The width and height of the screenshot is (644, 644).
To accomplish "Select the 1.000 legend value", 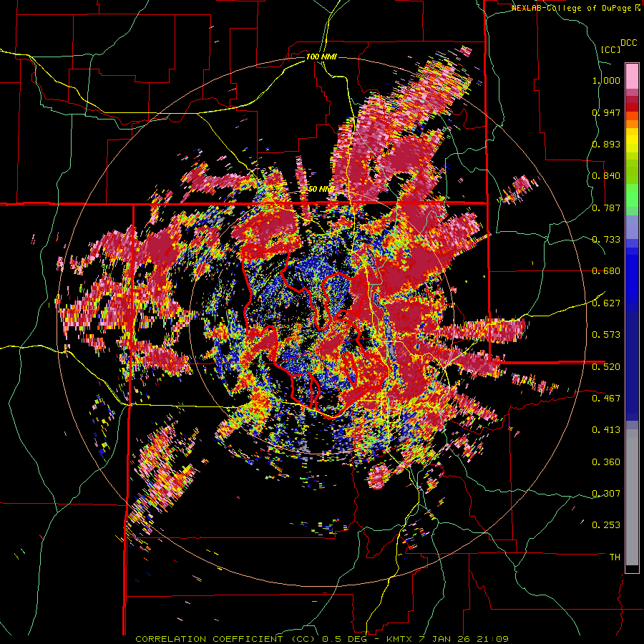I will pos(606,80).
